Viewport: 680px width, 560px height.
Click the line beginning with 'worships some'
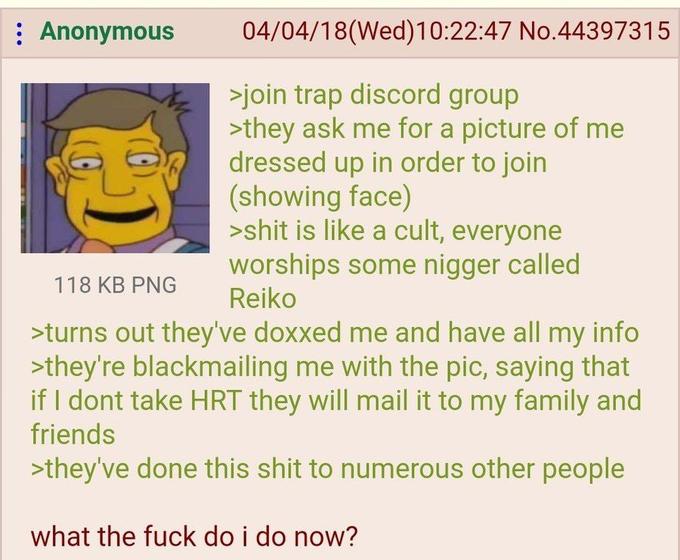click(404, 265)
